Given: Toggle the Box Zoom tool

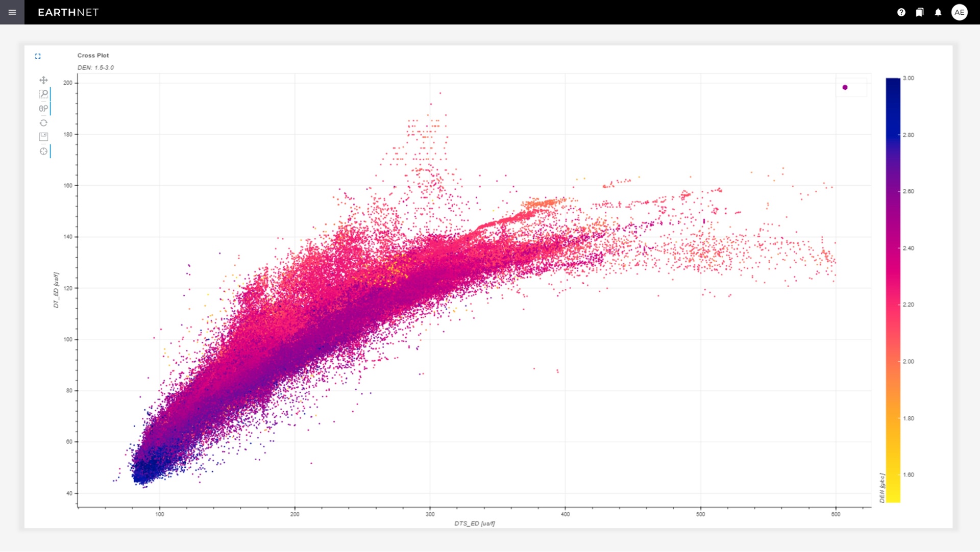Looking at the screenshot, I should tap(43, 94).
